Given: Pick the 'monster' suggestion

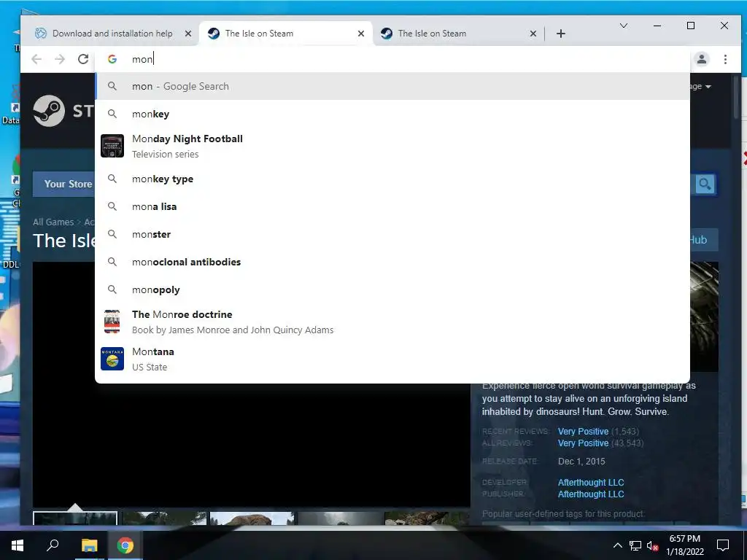Looking at the screenshot, I should (x=392, y=234).
